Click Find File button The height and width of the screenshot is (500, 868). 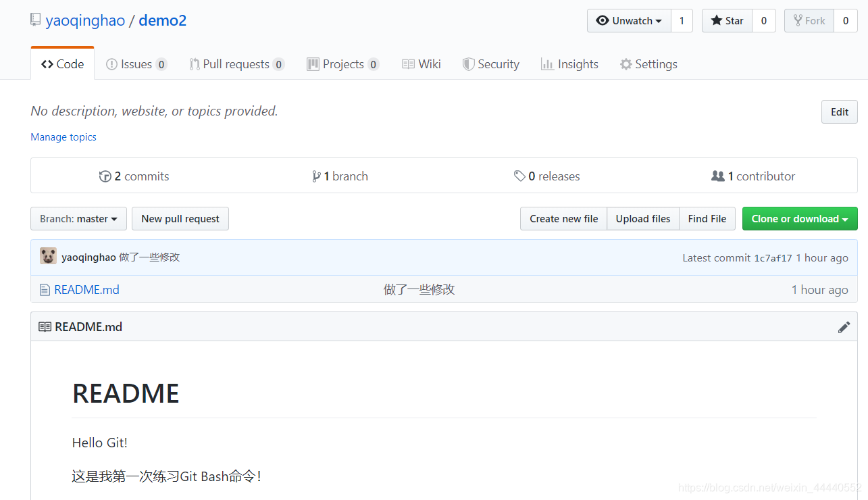pos(707,219)
